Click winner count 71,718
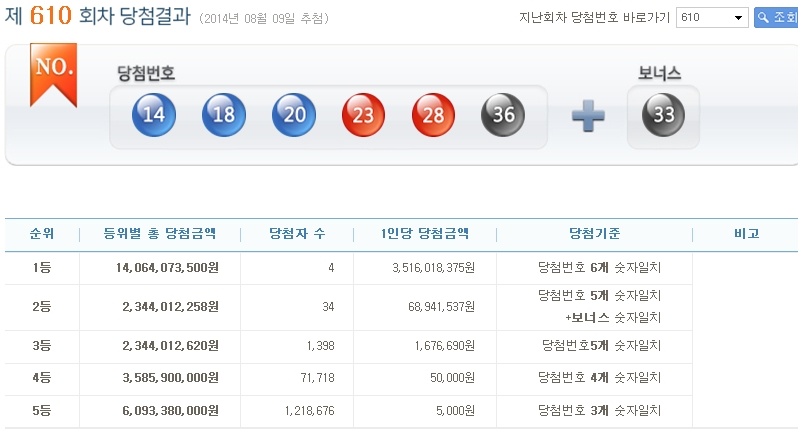This screenshot has height=436, width=798. pos(318,378)
